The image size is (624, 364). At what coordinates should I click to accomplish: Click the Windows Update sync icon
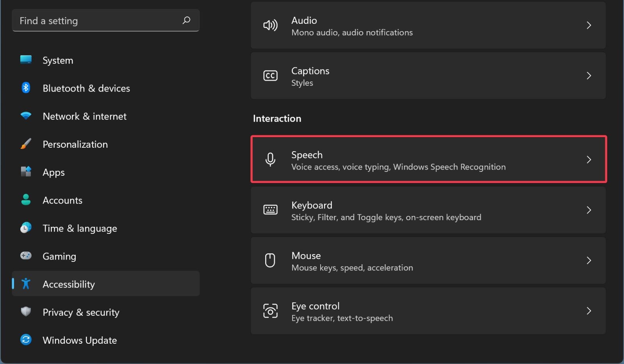[26, 340]
